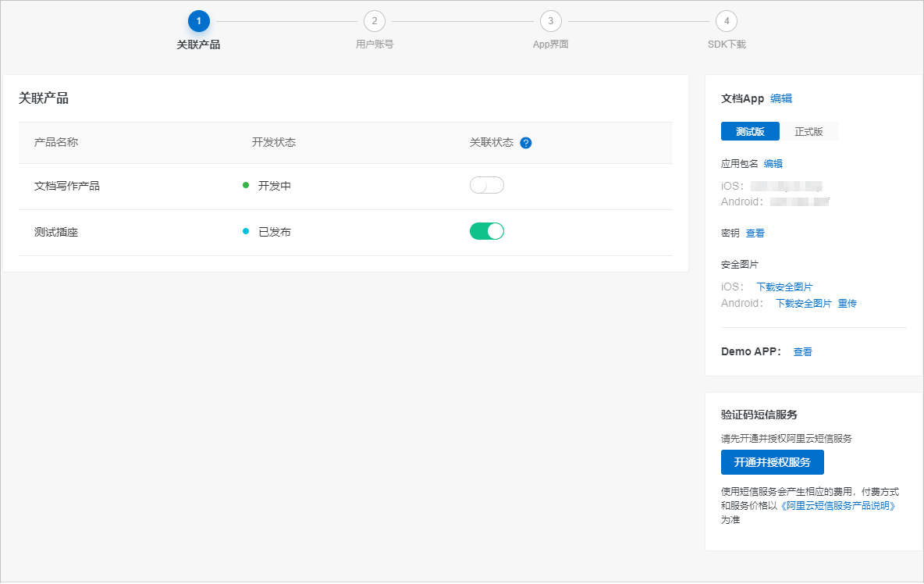Click iOS 下载安全图片 link
Image resolution: width=924 pixels, height=584 pixels.
pos(784,287)
